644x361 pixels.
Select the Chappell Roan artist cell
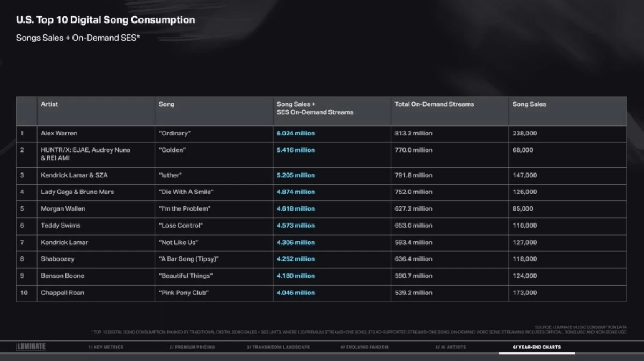(x=62, y=293)
